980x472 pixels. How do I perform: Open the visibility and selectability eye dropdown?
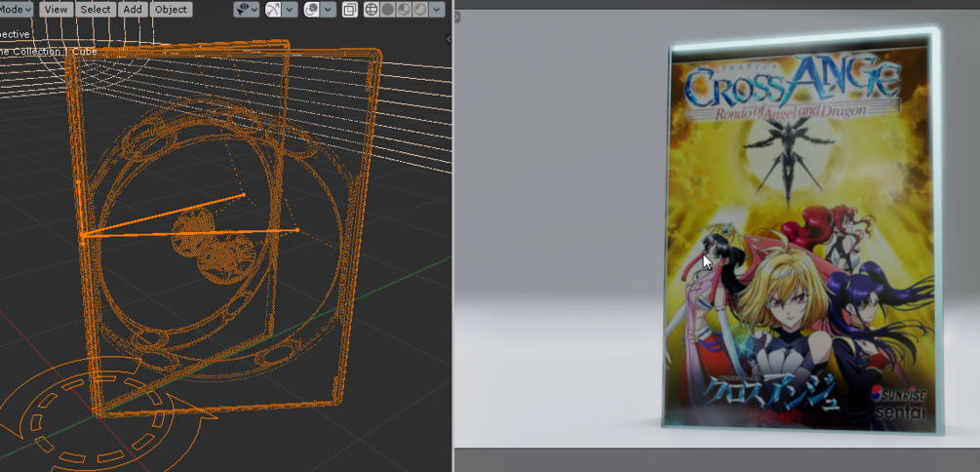click(247, 10)
